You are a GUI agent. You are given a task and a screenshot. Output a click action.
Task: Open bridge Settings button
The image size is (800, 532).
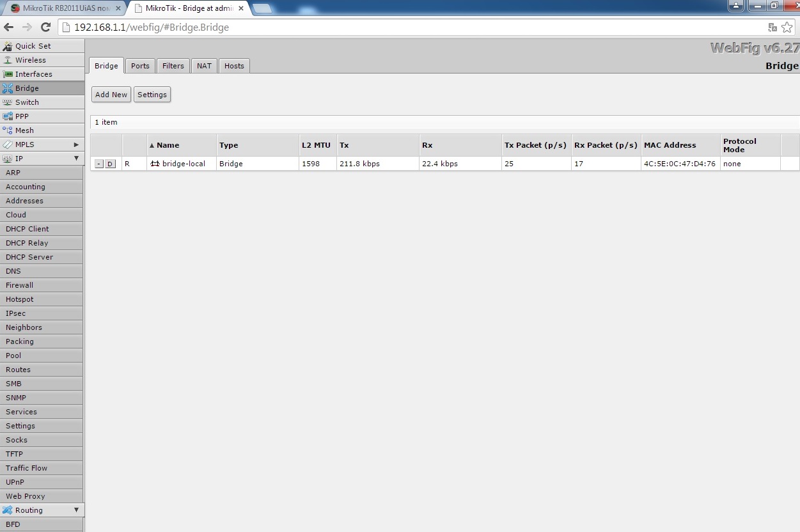click(x=152, y=95)
